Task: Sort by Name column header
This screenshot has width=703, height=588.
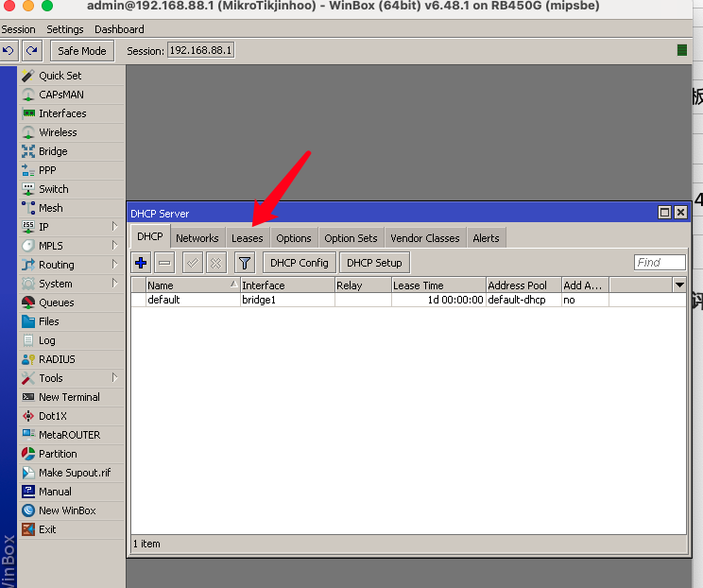Action: pos(193,285)
